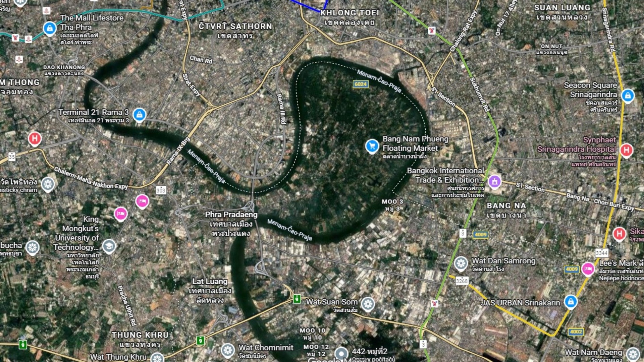The image size is (644, 362).
Task: Select Terminal 21 Rama 3 shopping marker
Action: pos(139,115)
